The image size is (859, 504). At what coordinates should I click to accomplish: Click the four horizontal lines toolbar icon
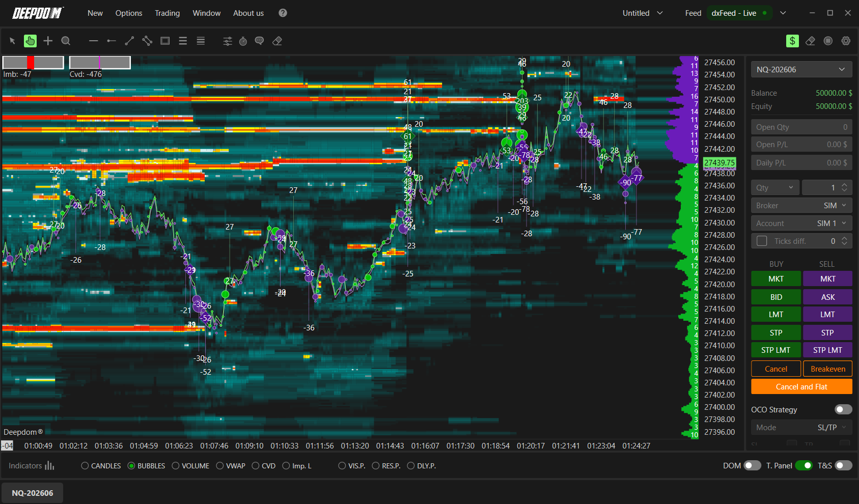(201, 41)
